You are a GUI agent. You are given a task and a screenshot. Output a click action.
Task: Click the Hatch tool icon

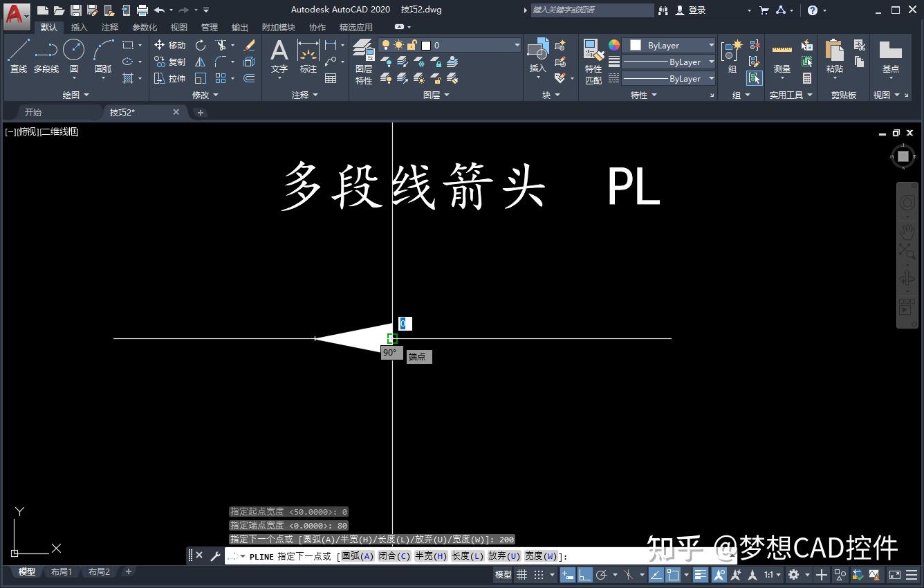coord(128,78)
